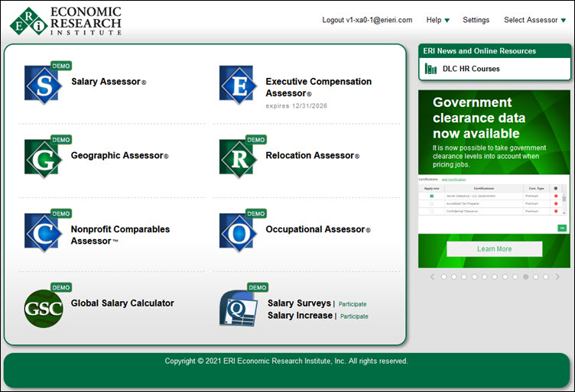This screenshot has height=392, width=575.
Task: Select the first carousel pagination dot
Action: (x=444, y=277)
